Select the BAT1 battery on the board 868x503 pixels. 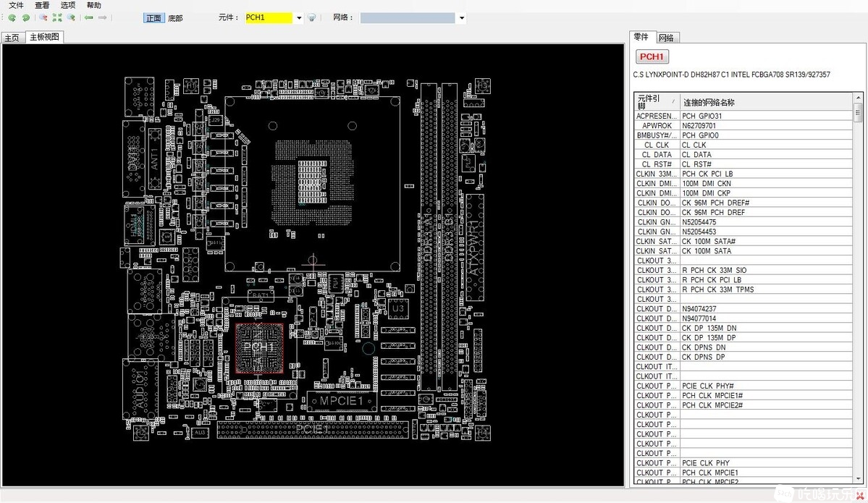261,295
